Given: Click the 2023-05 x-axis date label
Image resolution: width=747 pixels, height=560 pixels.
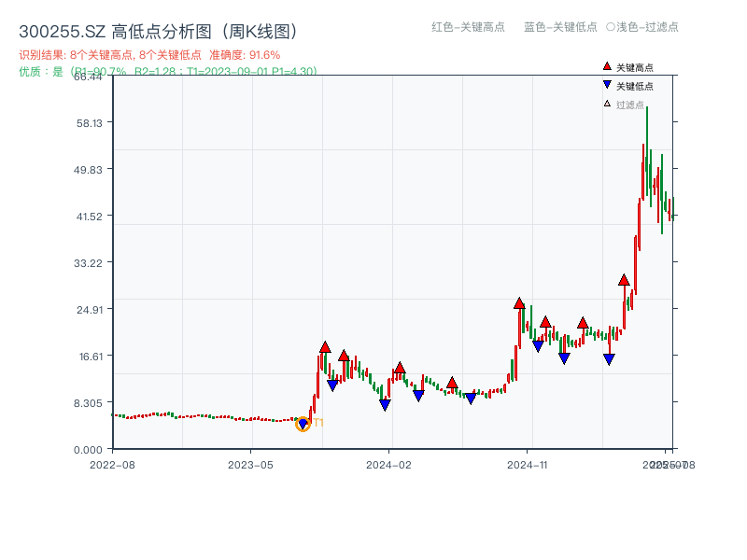Looking at the screenshot, I should point(250,465).
